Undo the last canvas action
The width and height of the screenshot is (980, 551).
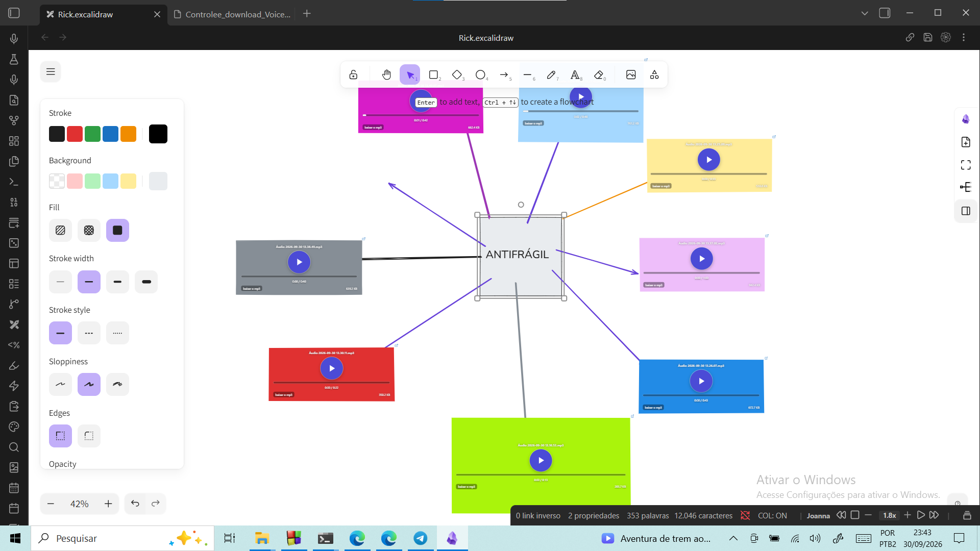(135, 504)
